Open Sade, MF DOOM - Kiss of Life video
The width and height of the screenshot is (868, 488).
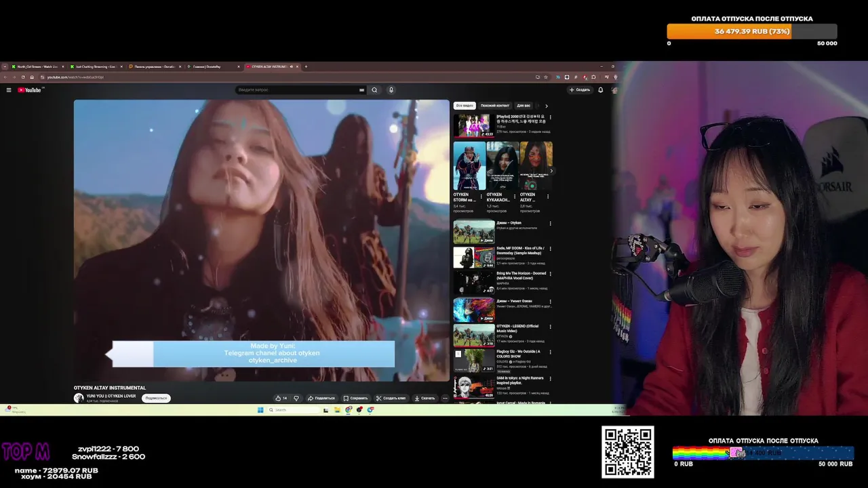click(x=520, y=251)
